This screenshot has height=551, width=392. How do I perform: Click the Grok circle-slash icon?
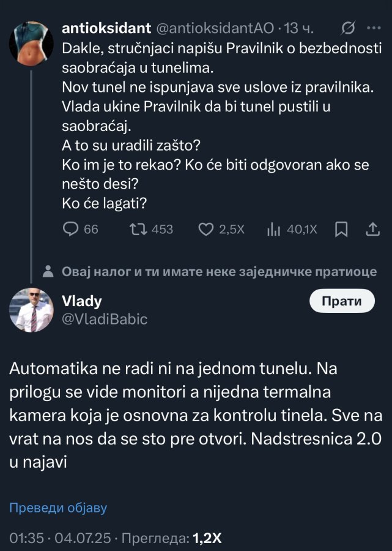349,28
